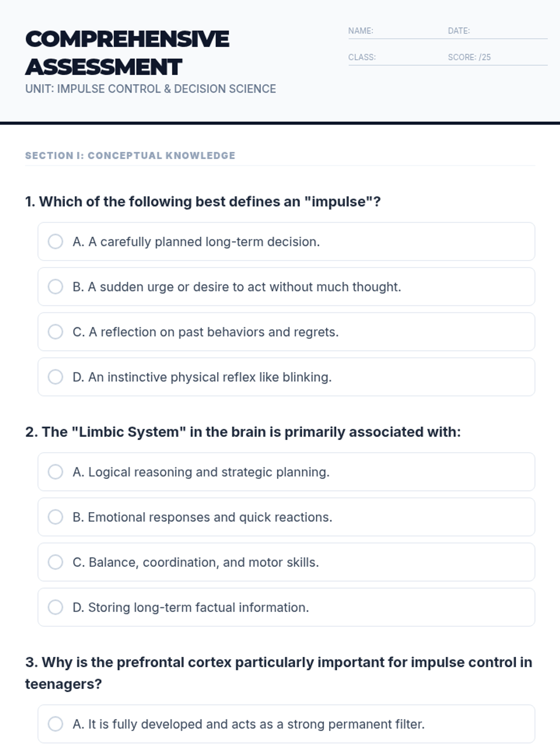Click the unit subtitle Impulse Control & Decision Science
This screenshot has height=747, width=560.
150,89
